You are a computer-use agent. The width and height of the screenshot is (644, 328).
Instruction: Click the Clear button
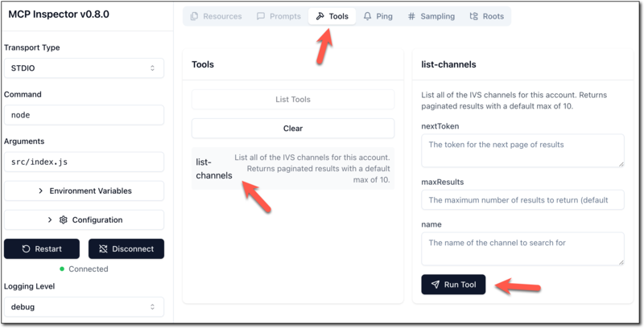point(293,128)
